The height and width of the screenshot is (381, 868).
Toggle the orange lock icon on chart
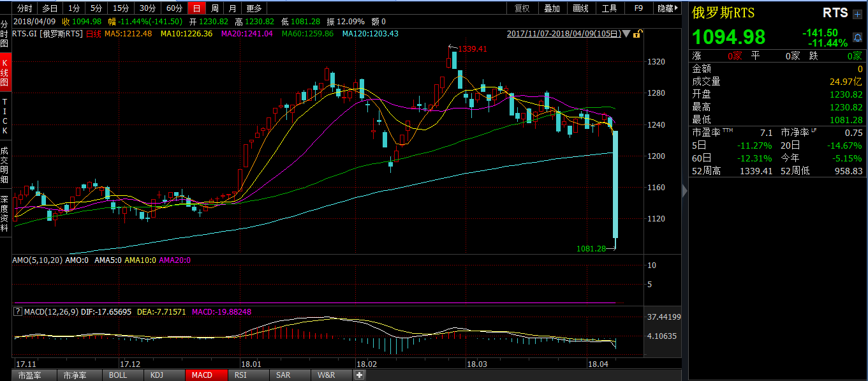pyautogui.click(x=638, y=34)
